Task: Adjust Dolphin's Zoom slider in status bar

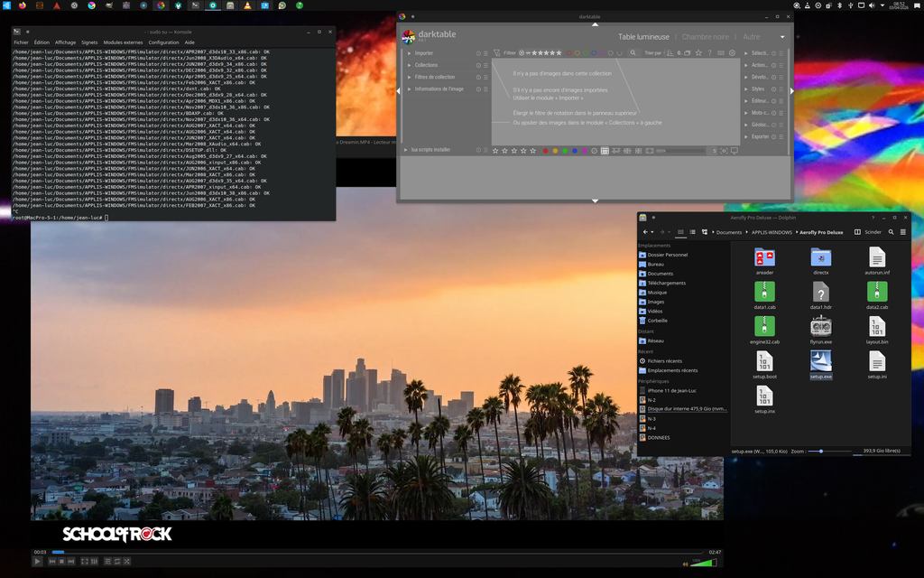Action: tap(830, 452)
